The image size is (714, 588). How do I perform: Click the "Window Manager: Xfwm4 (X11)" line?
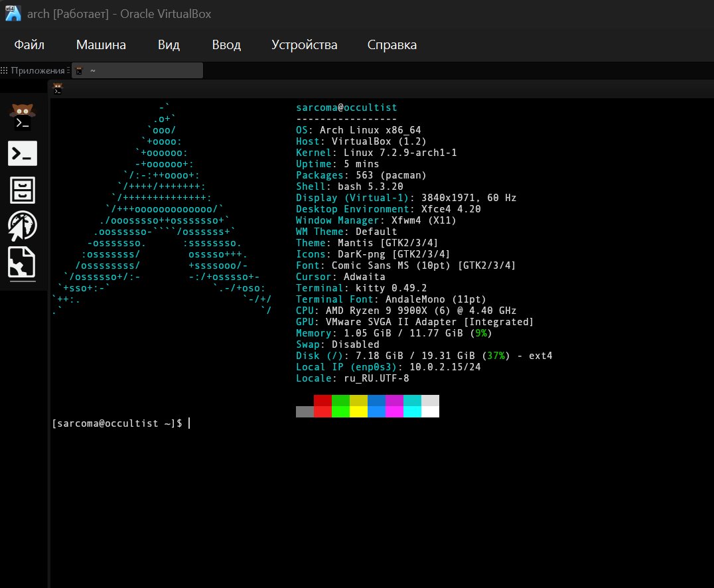[x=376, y=220]
